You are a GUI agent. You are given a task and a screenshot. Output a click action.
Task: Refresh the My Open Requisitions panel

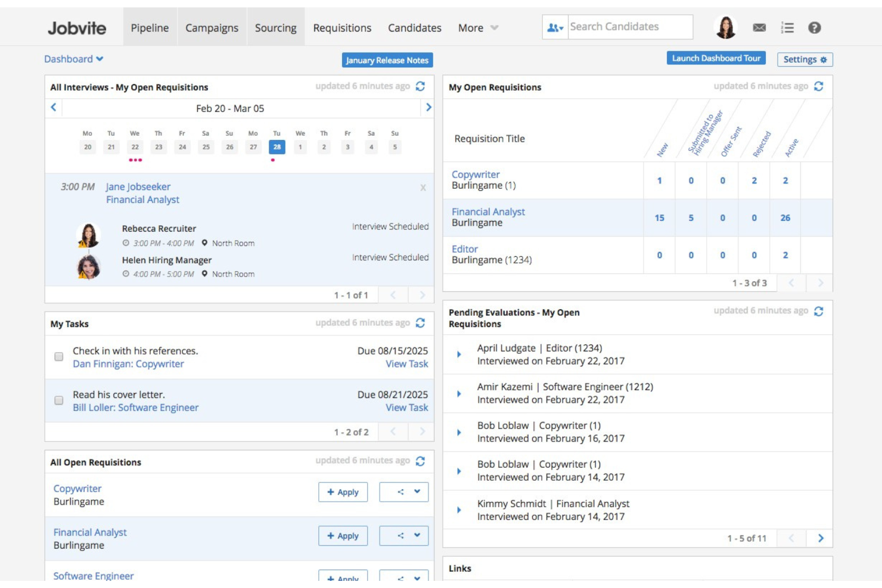pos(818,86)
